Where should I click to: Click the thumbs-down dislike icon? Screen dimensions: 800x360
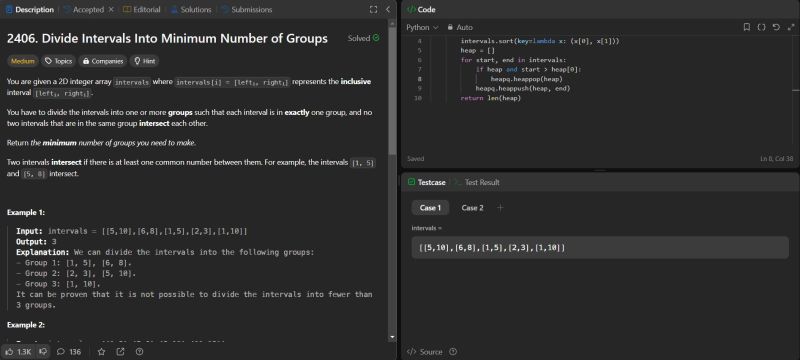click(x=43, y=351)
